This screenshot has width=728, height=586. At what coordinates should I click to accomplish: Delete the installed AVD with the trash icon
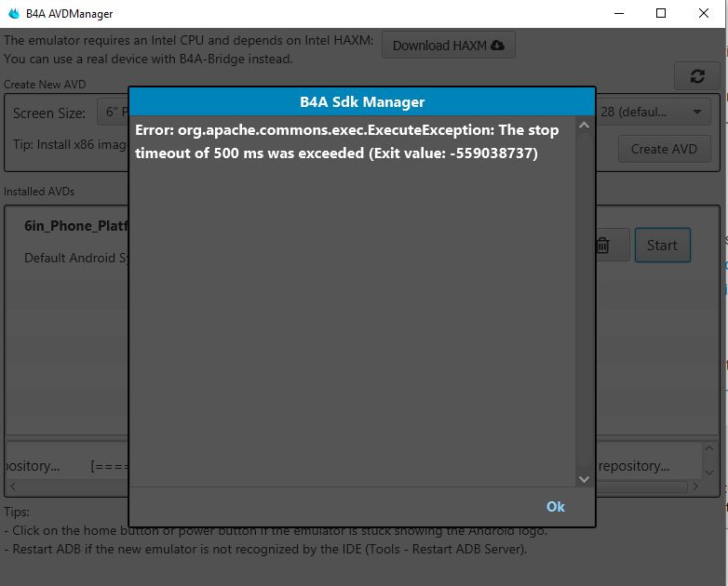[x=603, y=245]
